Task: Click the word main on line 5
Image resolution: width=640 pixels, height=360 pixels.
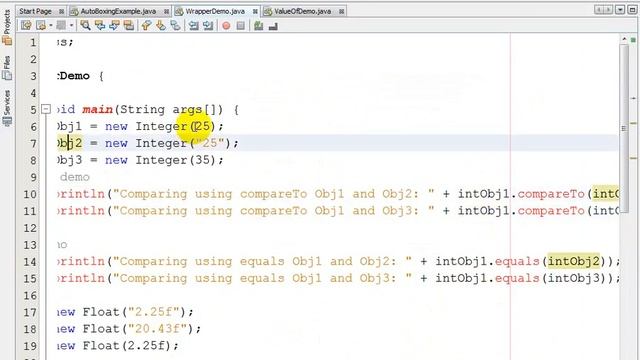Action: (x=98, y=109)
